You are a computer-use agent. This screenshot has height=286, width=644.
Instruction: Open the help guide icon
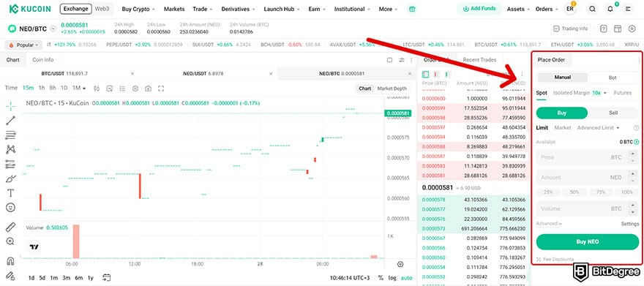tap(603, 29)
